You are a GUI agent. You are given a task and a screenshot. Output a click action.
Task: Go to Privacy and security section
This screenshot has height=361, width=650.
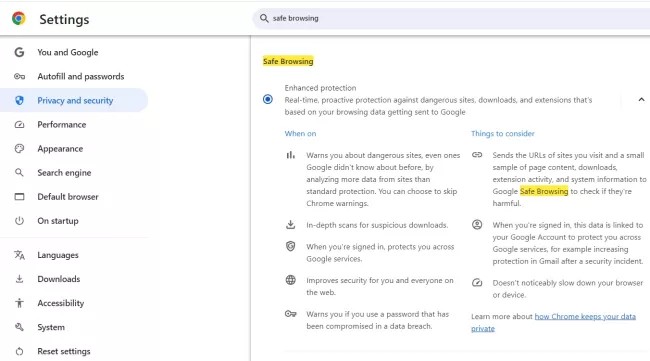(x=74, y=100)
